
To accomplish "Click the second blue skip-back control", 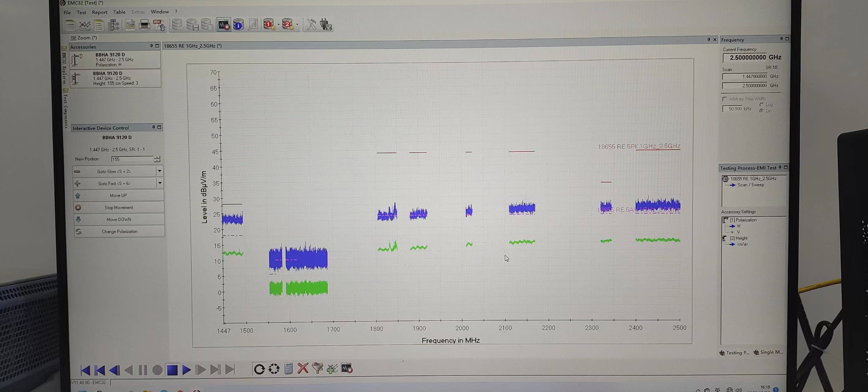I will pyautogui.click(x=100, y=371).
